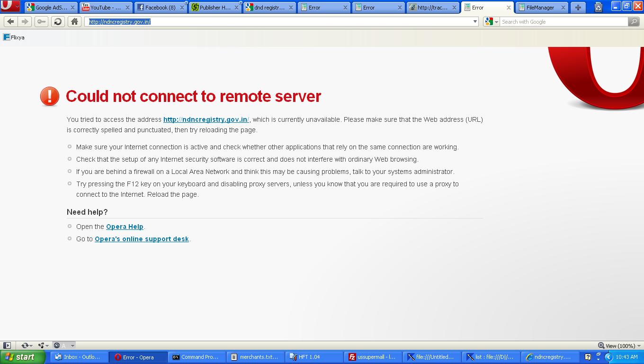The image size is (644, 364).
Task: Go to the Home page icon
Action: (74, 22)
